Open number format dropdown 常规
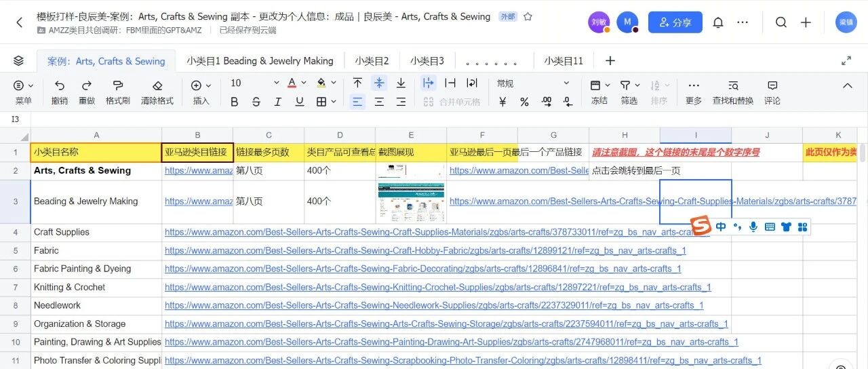The height and width of the screenshot is (369, 868). [x=533, y=83]
